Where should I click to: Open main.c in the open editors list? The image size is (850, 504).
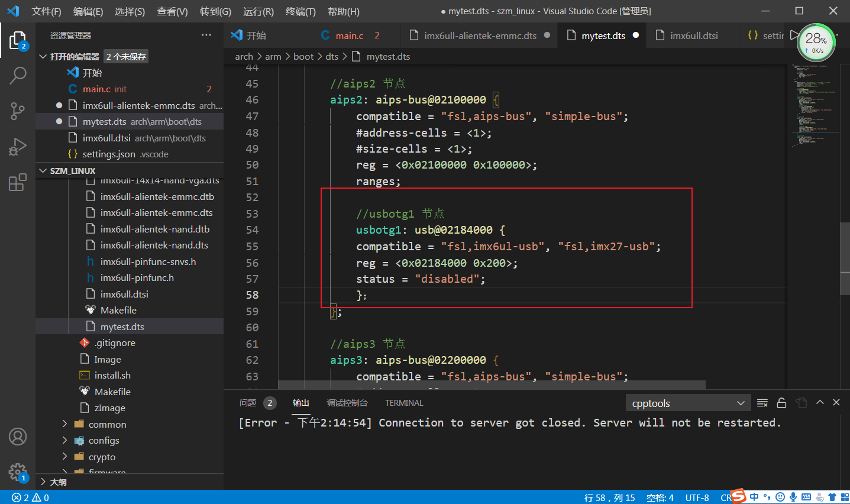130,89
